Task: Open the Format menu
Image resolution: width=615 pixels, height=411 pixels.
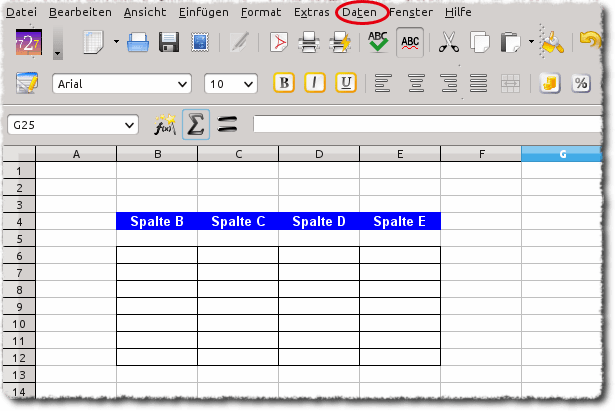Action: coord(261,12)
